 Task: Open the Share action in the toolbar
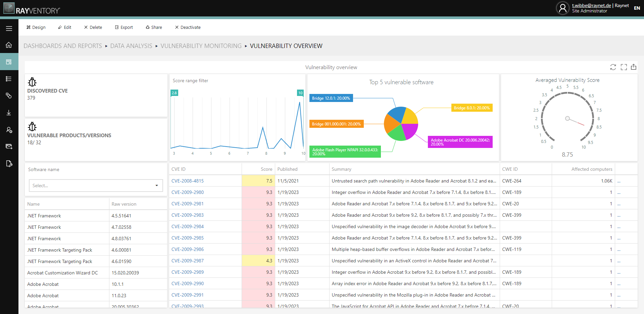point(154,27)
